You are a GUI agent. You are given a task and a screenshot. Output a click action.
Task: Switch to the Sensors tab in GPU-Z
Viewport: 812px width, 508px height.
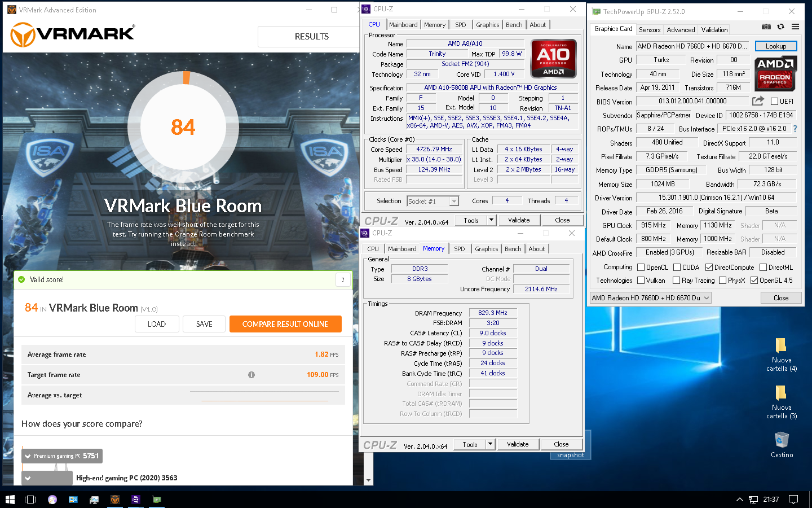click(x=650, y=30)
